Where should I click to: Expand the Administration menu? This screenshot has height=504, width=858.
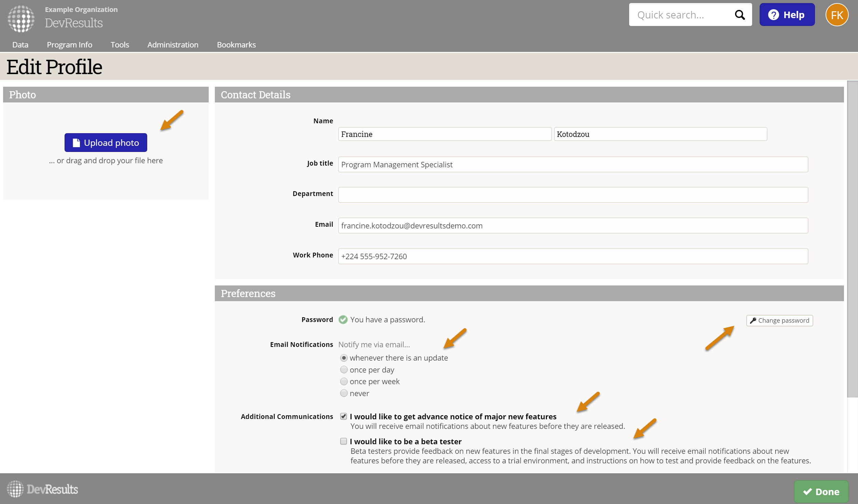pyautogui.click(x=172, y=45)
